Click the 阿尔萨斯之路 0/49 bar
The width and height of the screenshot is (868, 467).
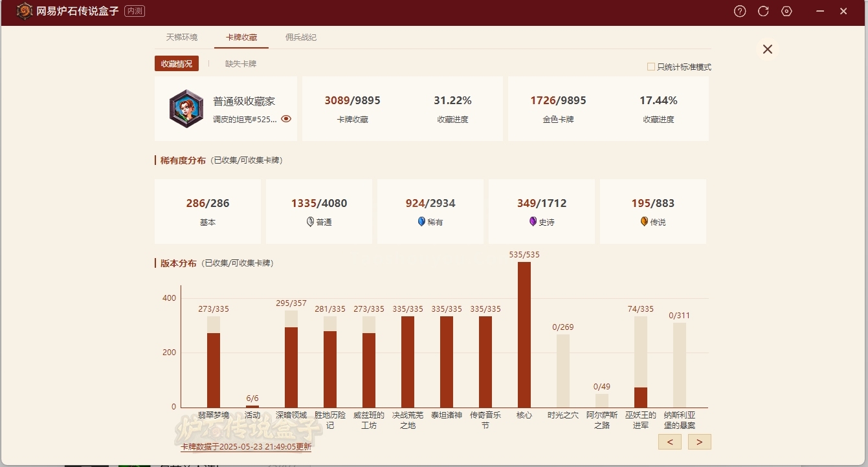point(602,400)
